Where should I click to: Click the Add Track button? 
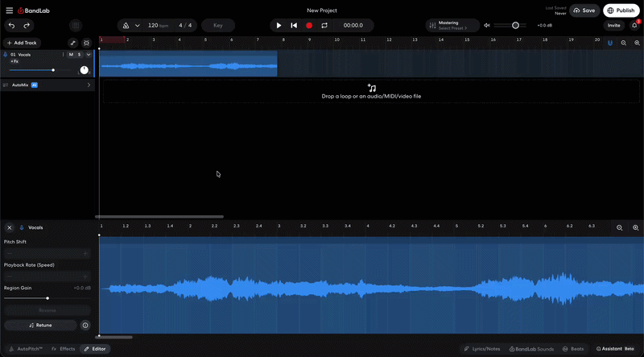point(23,43)
